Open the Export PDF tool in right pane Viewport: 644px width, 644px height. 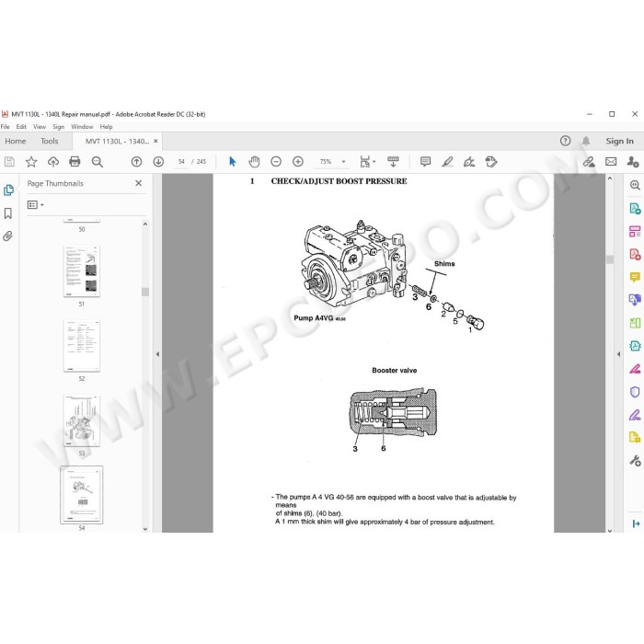635,208
